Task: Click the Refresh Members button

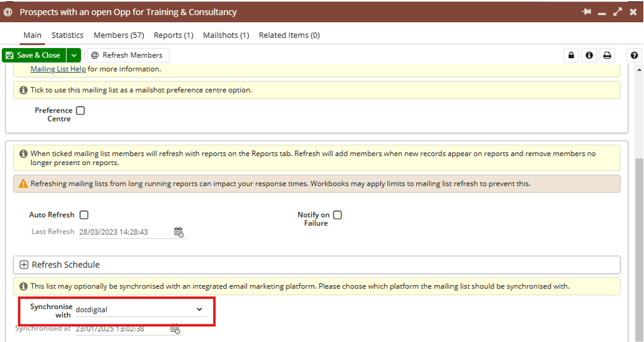Action: coord(128,55)
